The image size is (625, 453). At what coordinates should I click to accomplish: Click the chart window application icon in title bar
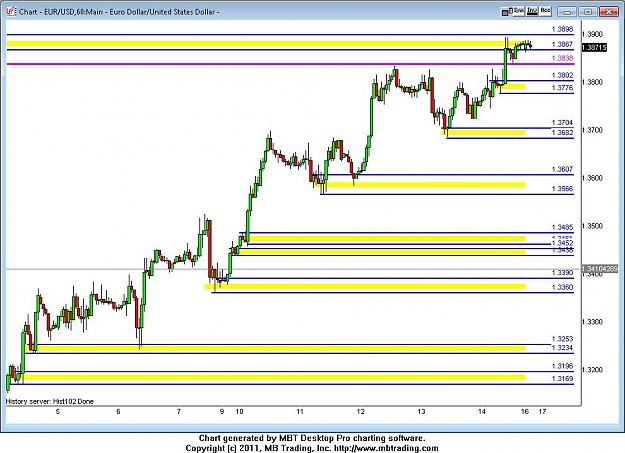(11, 12)
